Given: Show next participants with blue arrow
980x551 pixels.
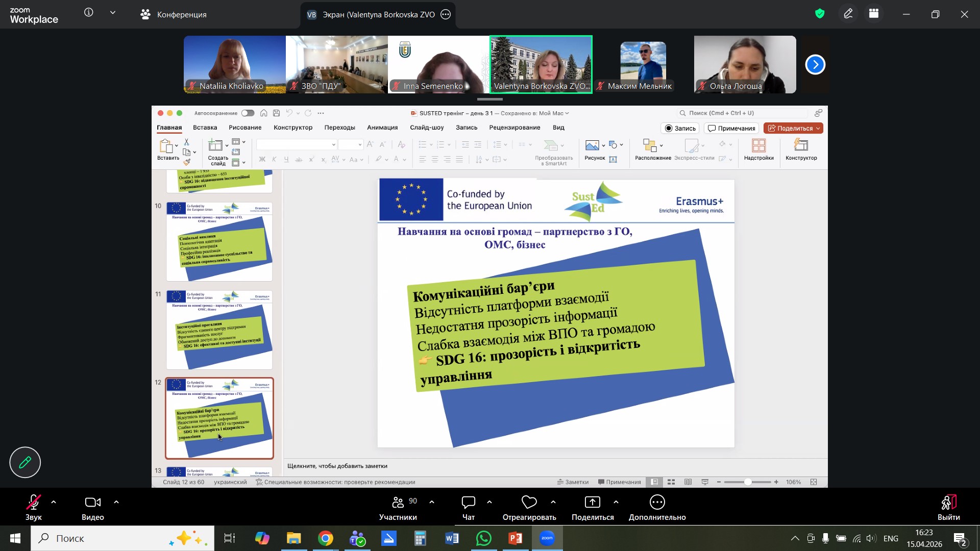Looking at the screenshot, I should tap(815, 65).
